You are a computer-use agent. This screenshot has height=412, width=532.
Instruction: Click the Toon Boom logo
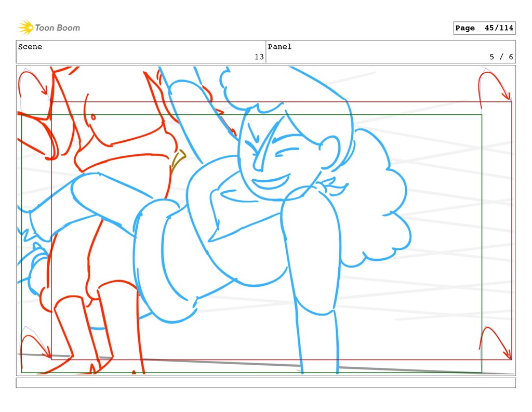click(49, 28)
